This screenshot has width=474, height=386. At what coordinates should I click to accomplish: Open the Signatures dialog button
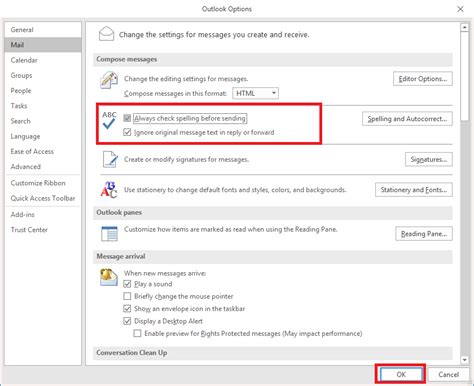click(x=429, y=159)
